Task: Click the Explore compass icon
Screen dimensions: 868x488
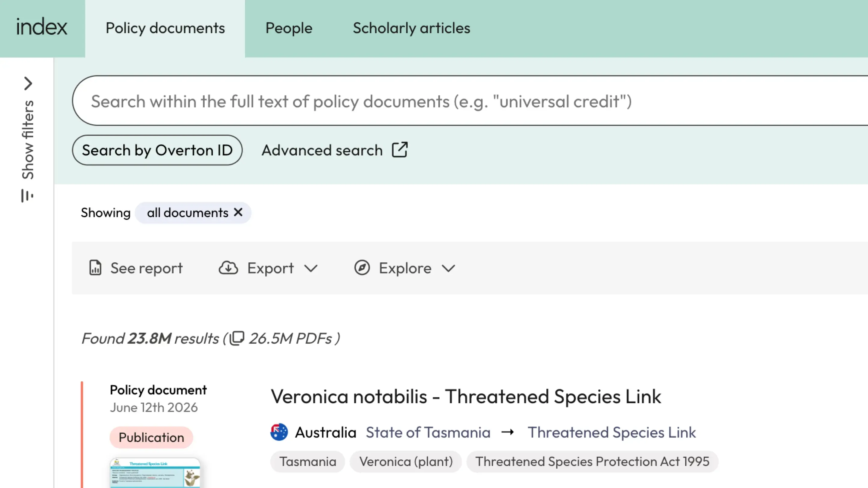Action: [x=362, y=268]
